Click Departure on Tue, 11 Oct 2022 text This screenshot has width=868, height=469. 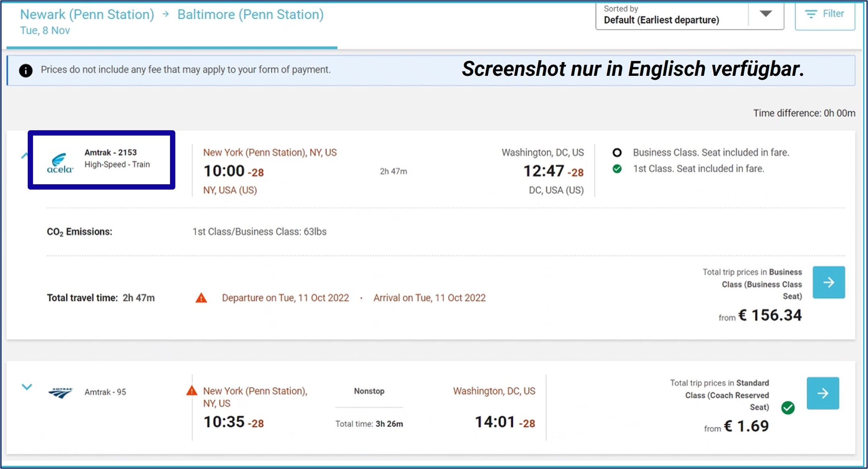coord(285,298)
